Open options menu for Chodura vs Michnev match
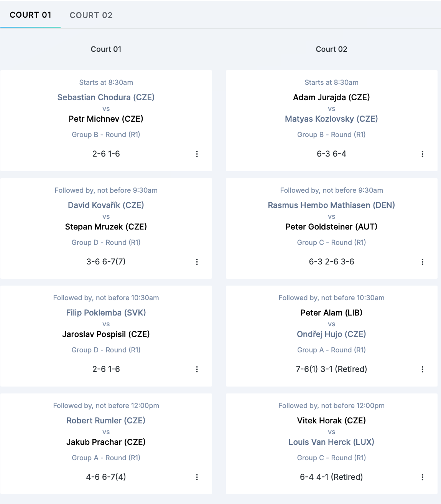Viewport: 441px width, 504px height. pos(197,154)
